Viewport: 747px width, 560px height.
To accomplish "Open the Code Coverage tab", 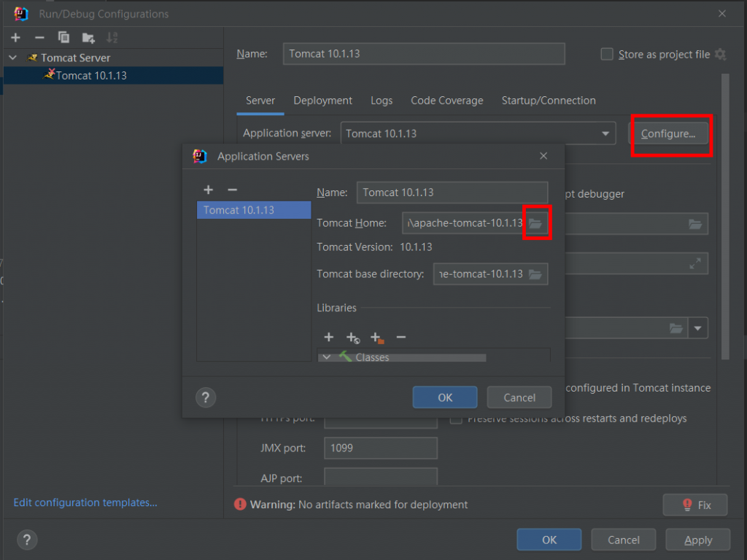I will (447, 101).
